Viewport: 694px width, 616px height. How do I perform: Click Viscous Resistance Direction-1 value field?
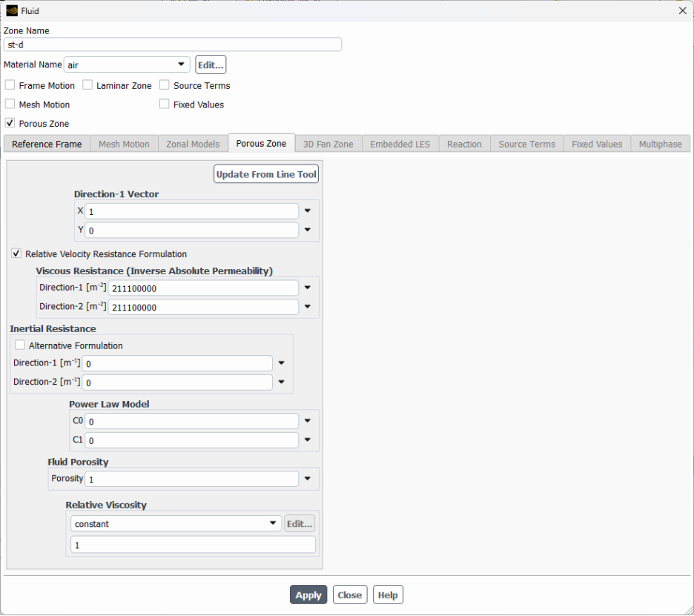(x=204, y=288)
